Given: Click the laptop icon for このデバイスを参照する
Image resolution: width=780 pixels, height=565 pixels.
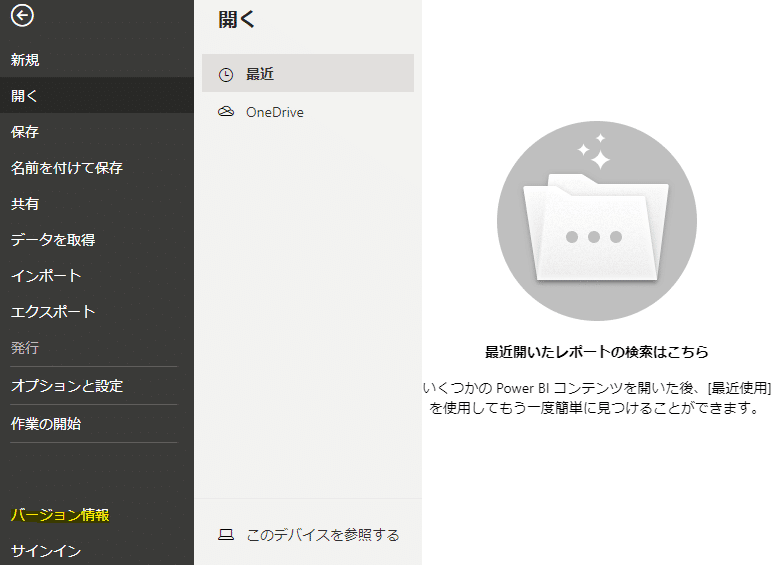Looking at the screenshot, I should tap(226, 535).
